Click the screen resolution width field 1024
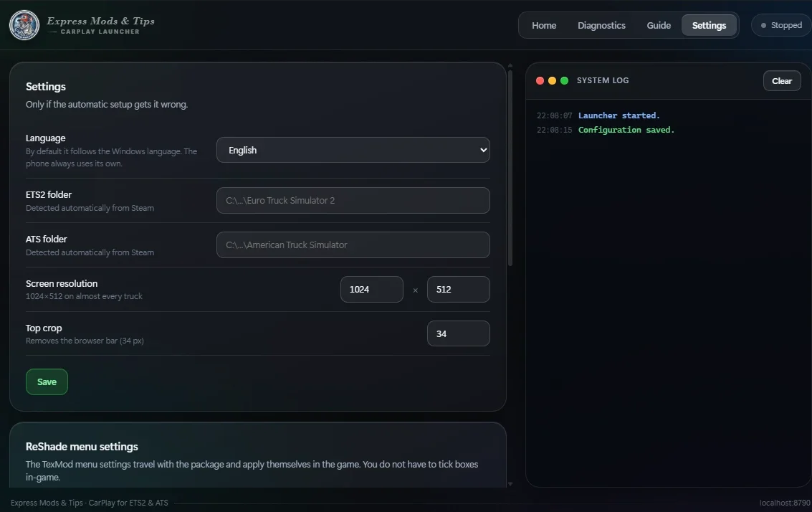812x512 pixels. coord(371,289)
